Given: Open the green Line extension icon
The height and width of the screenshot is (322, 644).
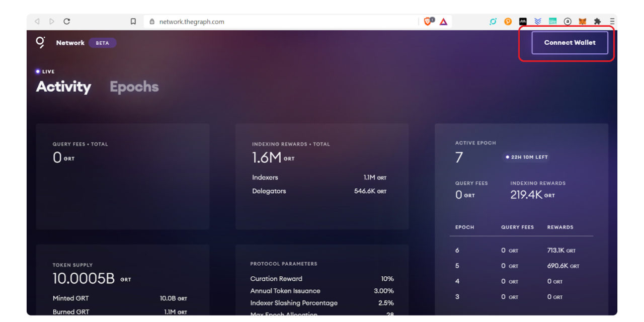Looking at the screenshot, I should [552, 22].
